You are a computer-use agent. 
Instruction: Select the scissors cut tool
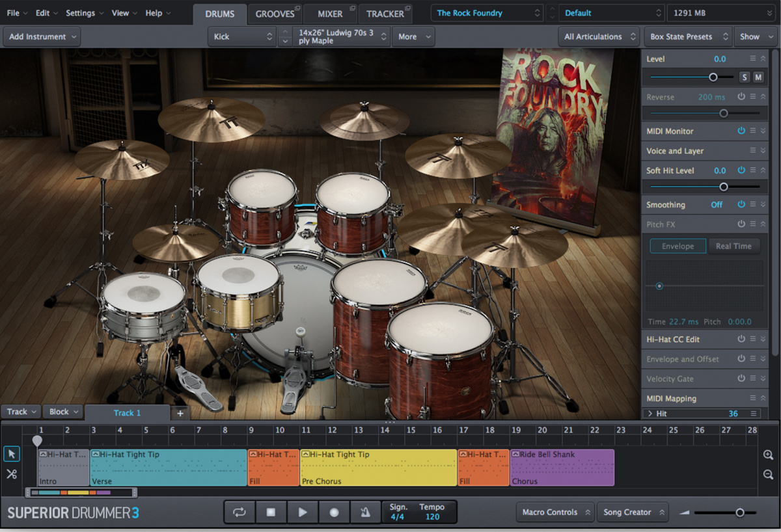pyautogui.click(x=11, y=473)
